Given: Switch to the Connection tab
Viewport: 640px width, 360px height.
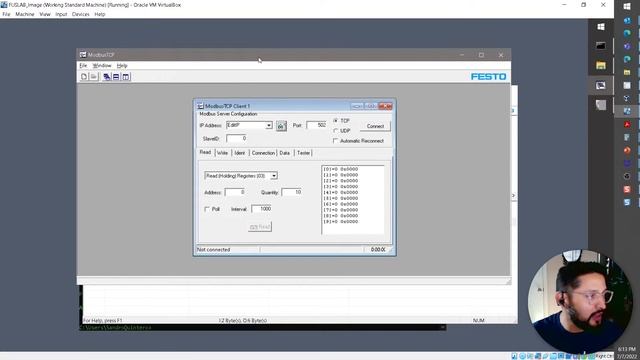Looking at the screenshot, I should click(x=263, y=153).
